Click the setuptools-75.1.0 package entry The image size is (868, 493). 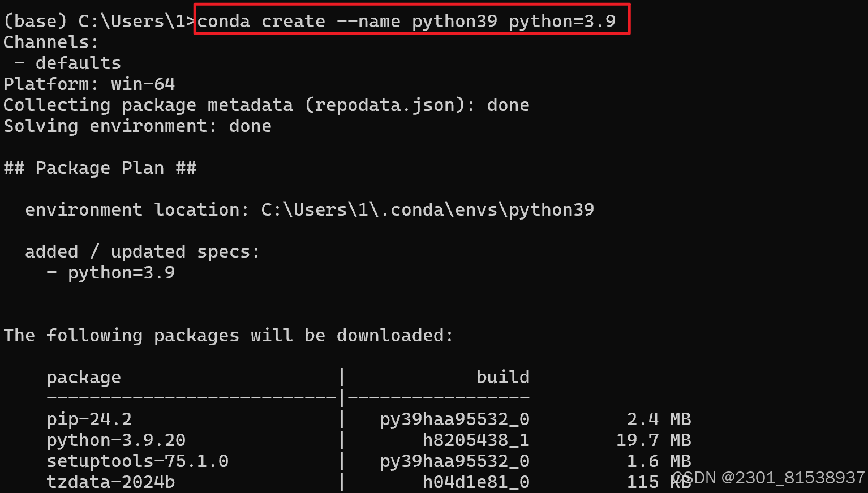(x=138, y=461)
